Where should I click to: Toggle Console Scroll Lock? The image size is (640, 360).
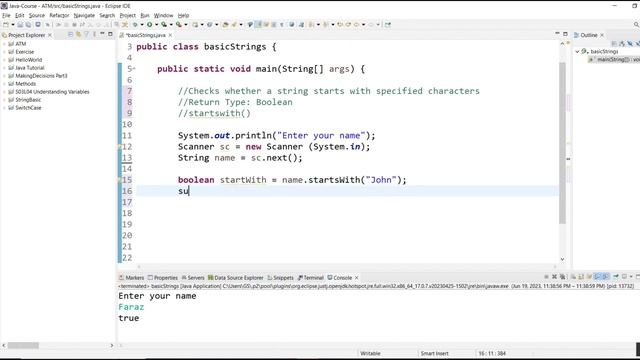pos(580,277)
